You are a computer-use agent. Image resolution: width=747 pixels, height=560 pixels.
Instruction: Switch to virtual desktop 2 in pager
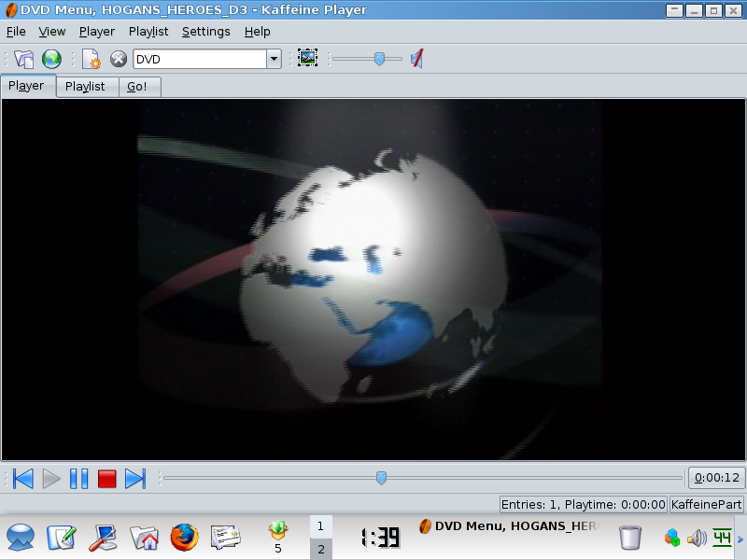tap(320, 549)
